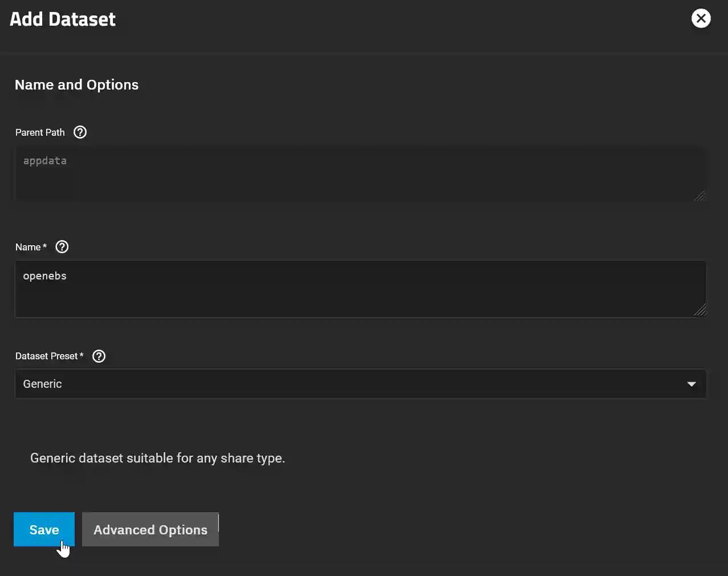Click the Add Dataset dialog title
The image size is (728, 576).
(x=62, y=19)
